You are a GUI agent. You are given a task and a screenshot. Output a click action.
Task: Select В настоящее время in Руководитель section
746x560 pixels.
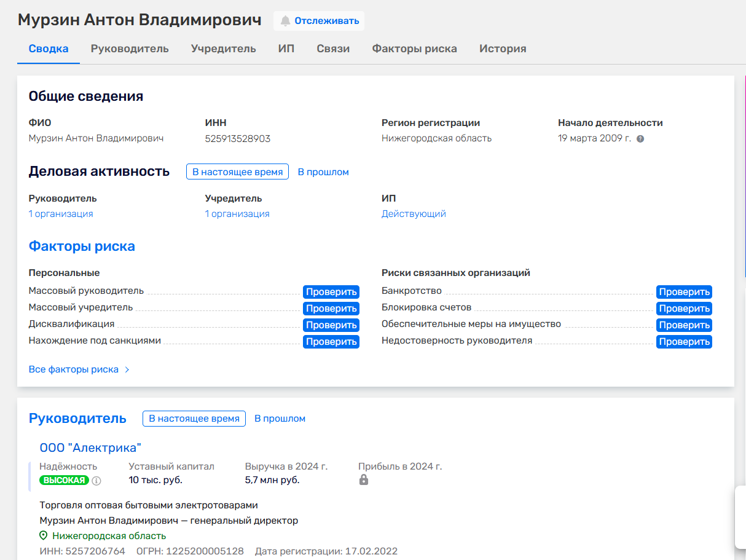(194, 419)
